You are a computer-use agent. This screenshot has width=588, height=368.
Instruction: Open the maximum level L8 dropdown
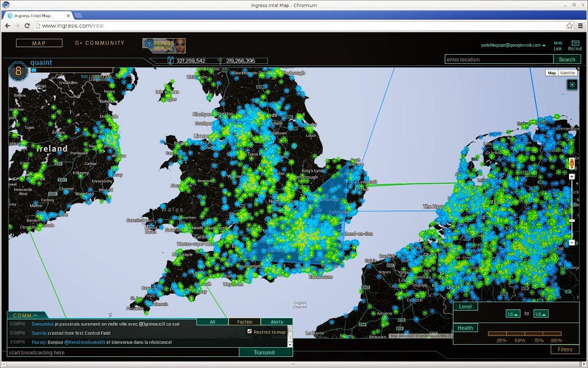[x=541, y=314]
